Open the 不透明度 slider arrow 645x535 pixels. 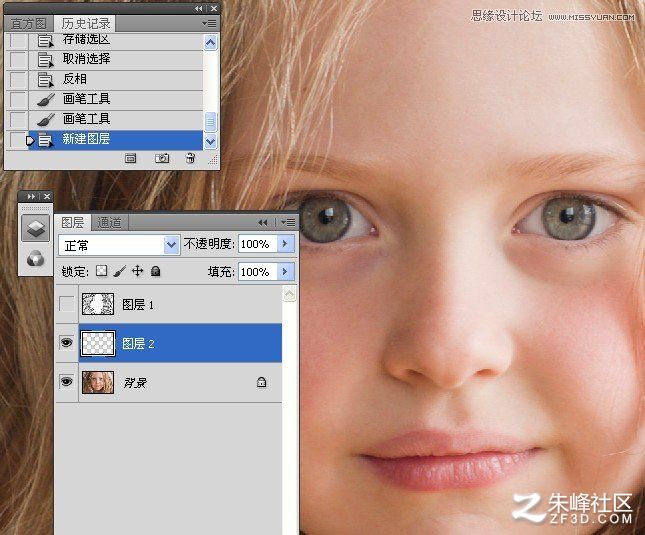click(286, 244)
